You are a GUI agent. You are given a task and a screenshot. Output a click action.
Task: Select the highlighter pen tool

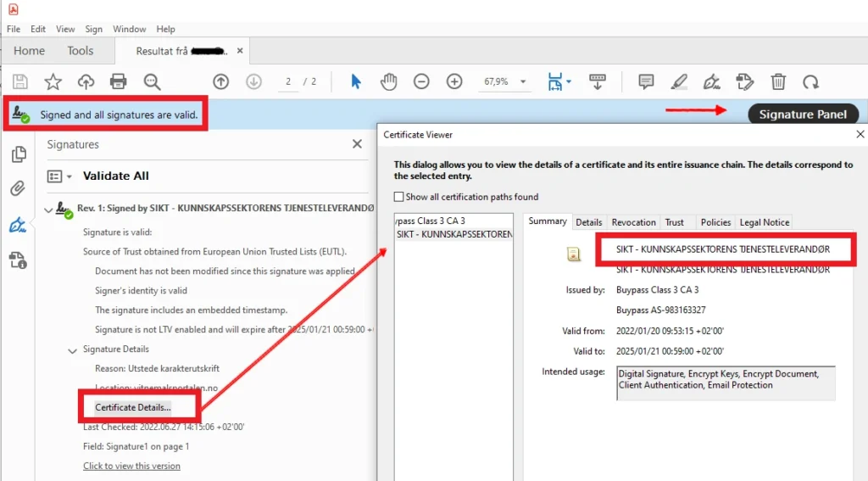(679, 82)
